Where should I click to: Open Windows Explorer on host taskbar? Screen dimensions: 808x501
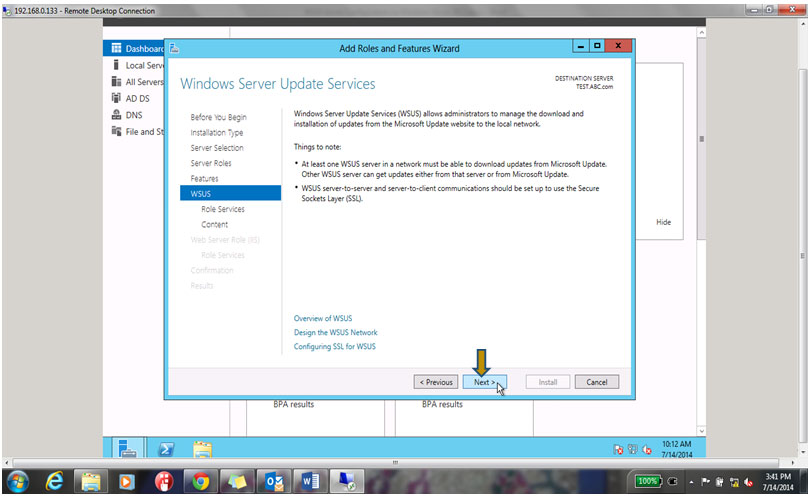tap(91, 482)
